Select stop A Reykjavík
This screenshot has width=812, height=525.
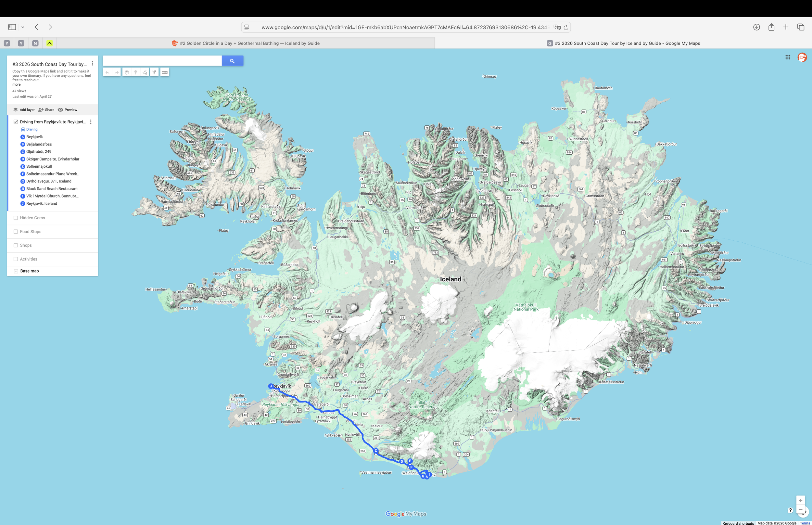click(34, 137)
